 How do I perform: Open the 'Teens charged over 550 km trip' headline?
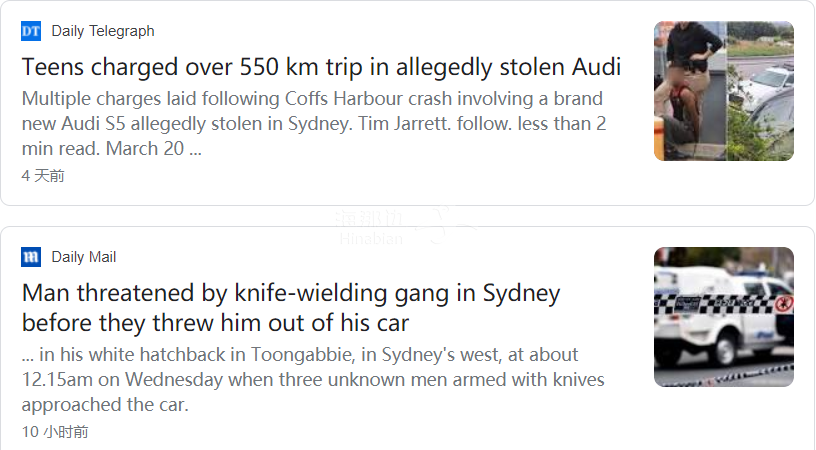(x=321, y=67)
